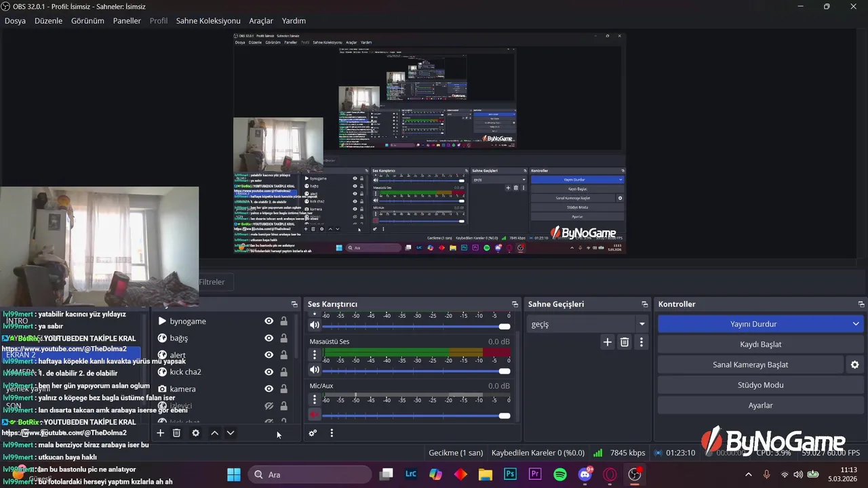Click Sanal Kamerayı Başlat button
The image size is (868, 488).
[x=751, y=365]
